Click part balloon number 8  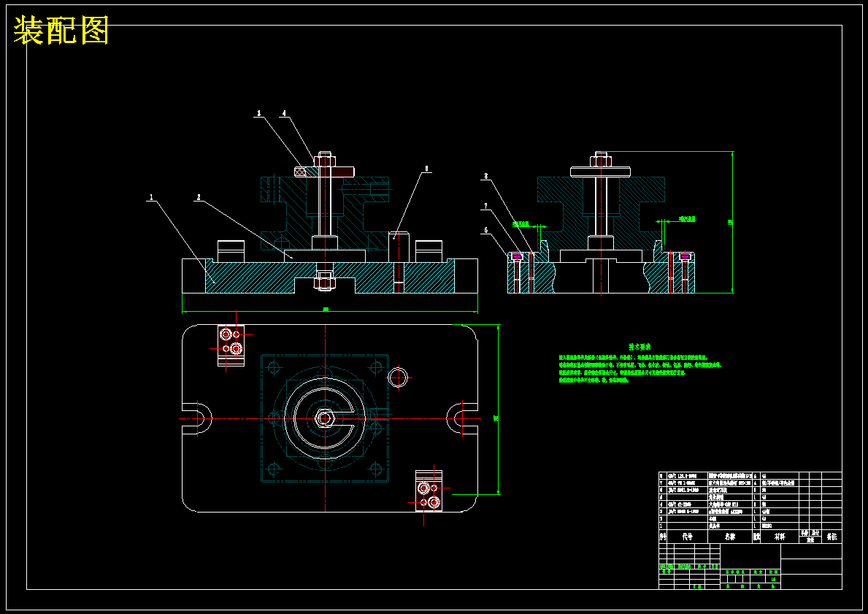[x=485, y=176]
